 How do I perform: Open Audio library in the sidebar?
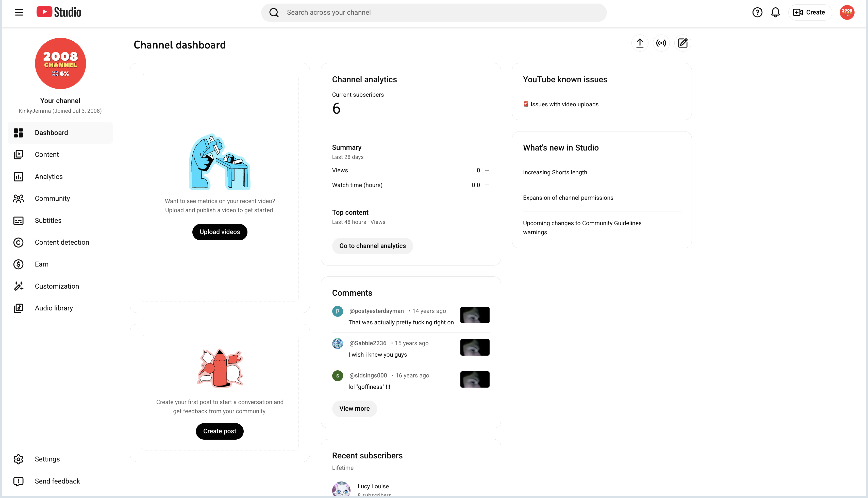(x=60, y=308)
